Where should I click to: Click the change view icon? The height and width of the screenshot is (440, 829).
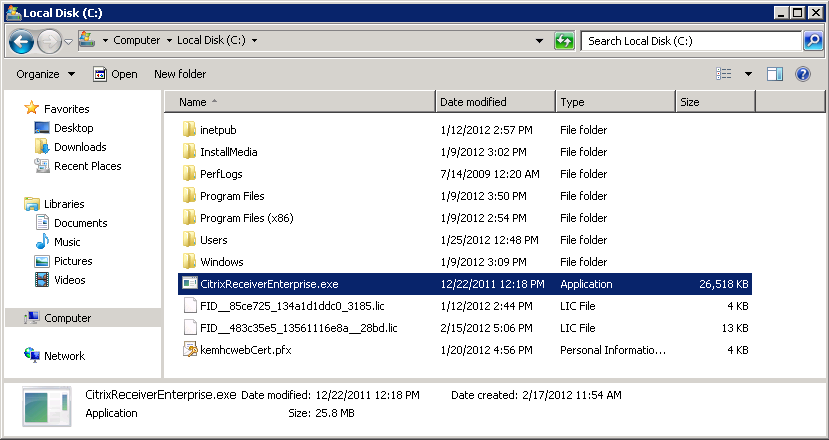(x=724, y=74)
